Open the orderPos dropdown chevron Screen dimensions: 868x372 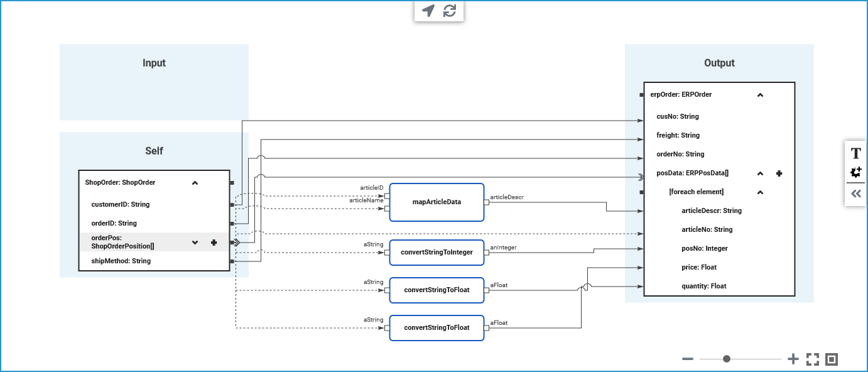(195, 242)
